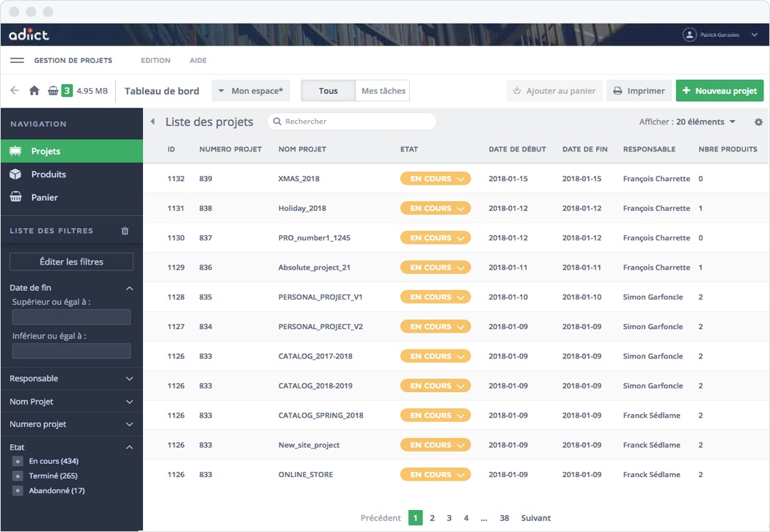770x532 pixels.
Task: Collapse sidebar with arrow beside Liste des projets
Action: [153, 122]
